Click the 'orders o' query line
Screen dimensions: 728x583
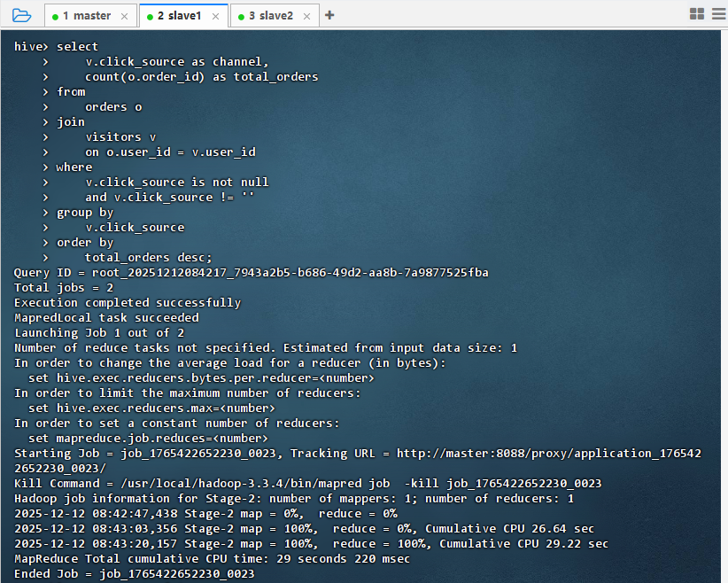click(113, 107)
